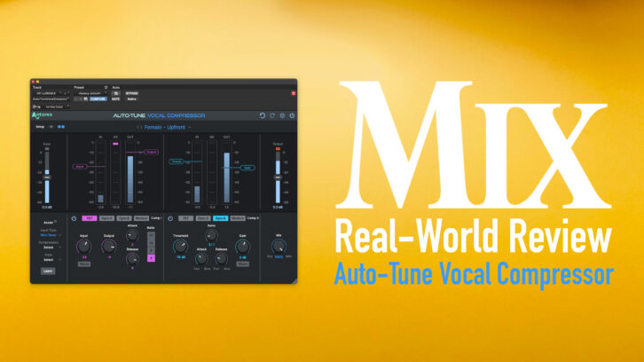Image resolution: width=644 pixels, height=362 pixels.
Task: Select FET mode for Comp 1
Action: tap(89, 218)
